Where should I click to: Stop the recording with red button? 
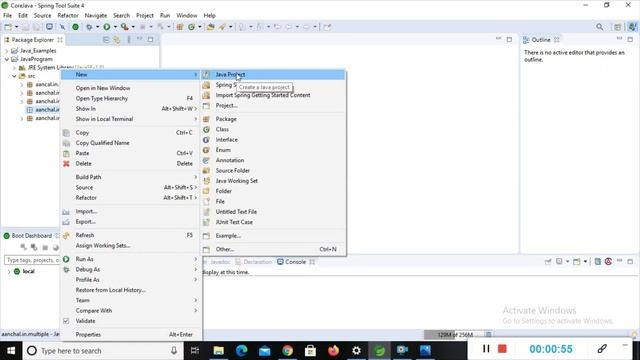click(x=502, y=349)
